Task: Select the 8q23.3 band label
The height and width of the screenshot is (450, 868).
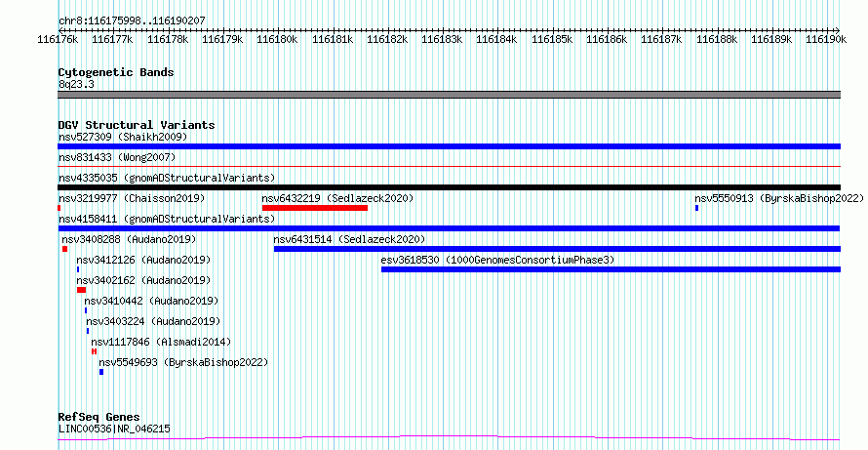Action: pyautogui.click(x=76, y=84)
